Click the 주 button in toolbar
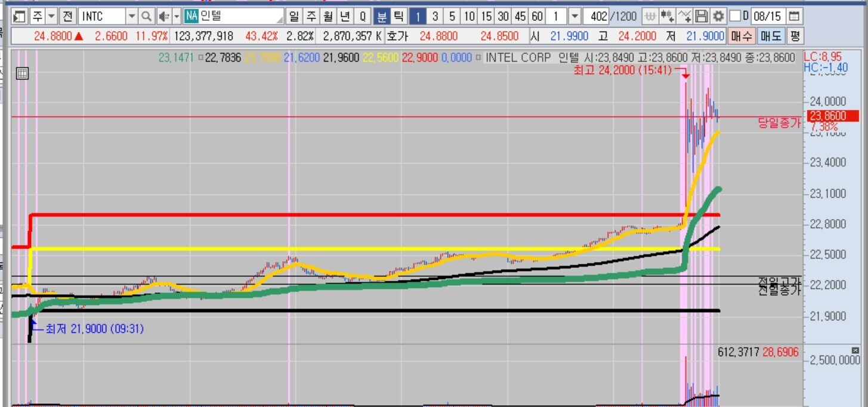Viewport: 868px width, 407px height. point(38,16)
